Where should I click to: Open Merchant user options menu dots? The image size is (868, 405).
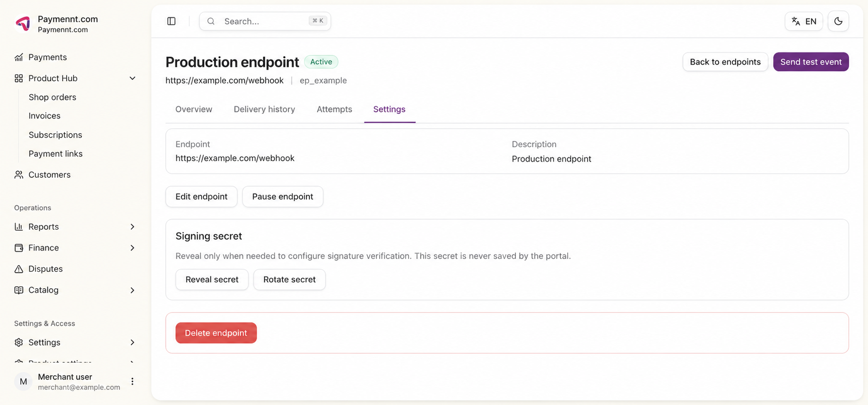[132, 381]
